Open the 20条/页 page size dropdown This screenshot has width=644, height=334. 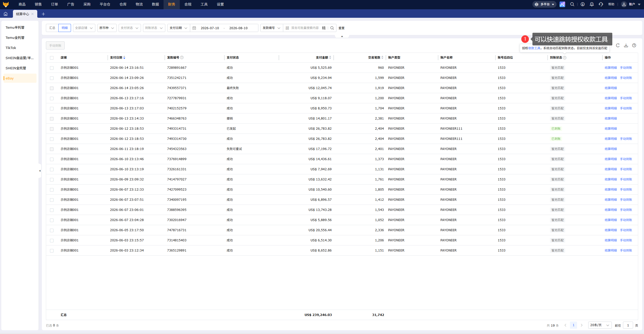600,325
